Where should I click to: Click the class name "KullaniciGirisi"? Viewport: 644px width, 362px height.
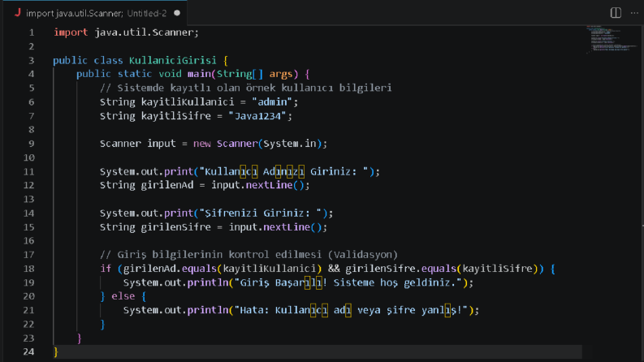point(172,60)
